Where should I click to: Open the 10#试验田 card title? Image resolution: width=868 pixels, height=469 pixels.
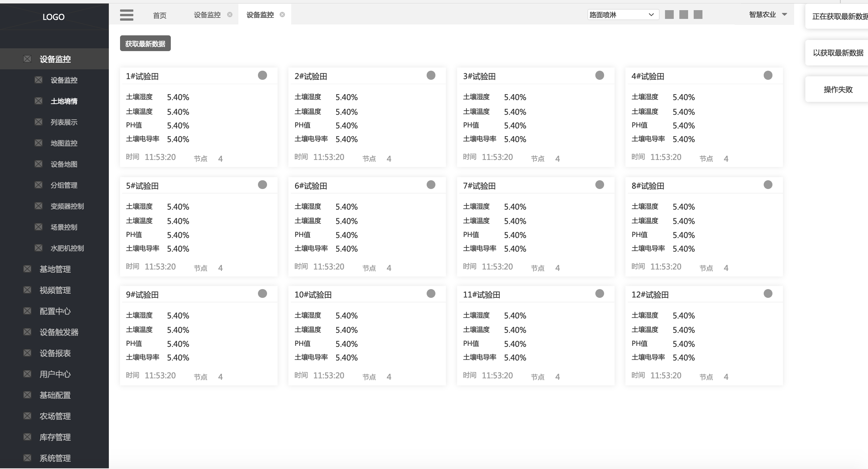coord(313,295)
